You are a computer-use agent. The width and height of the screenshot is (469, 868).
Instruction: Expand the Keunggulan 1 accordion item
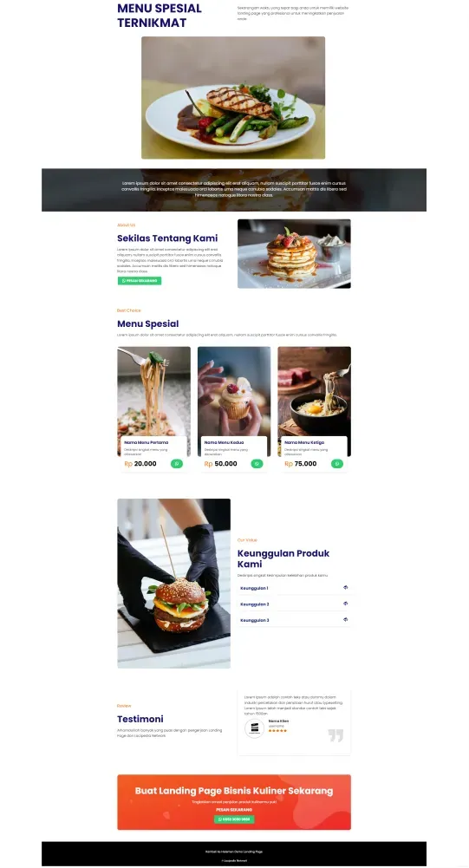(x=294, y=588)
